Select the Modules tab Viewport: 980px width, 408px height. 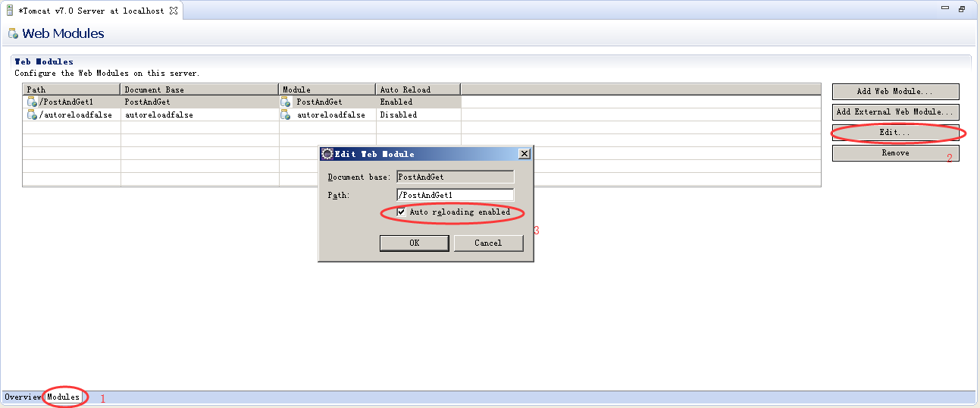coord(63,397)
